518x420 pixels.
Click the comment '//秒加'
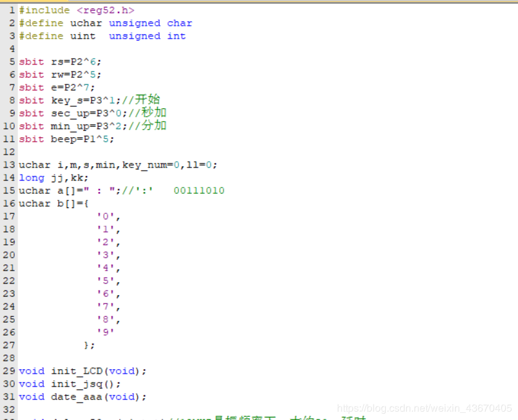(x=148, y=113)
